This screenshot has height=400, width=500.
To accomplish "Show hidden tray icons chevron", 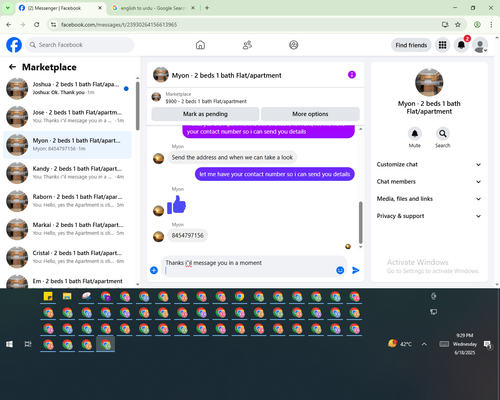I will coord(424,344).
